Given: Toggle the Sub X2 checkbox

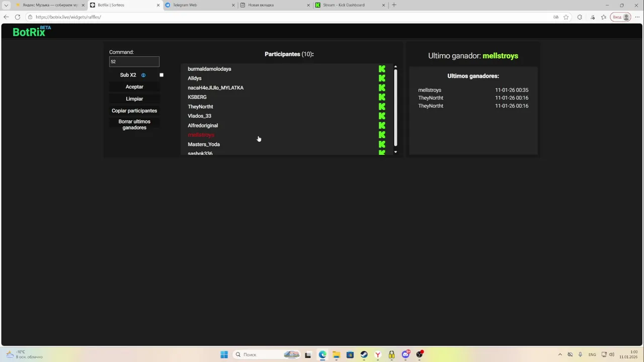Looking at the screenshot, I should (x=162, y=75).
